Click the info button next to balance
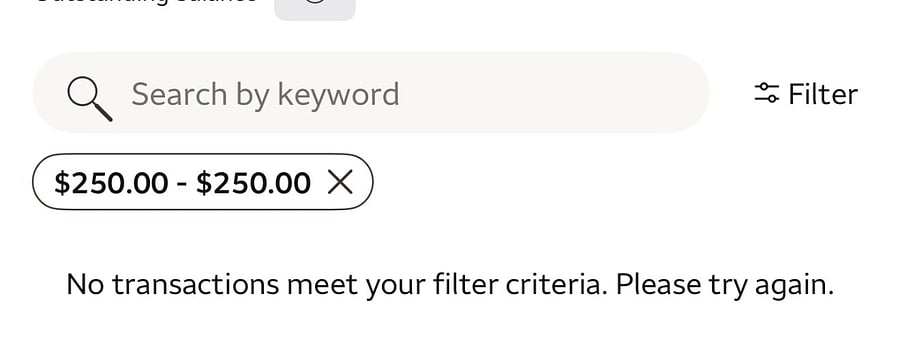 pos(315,8)
